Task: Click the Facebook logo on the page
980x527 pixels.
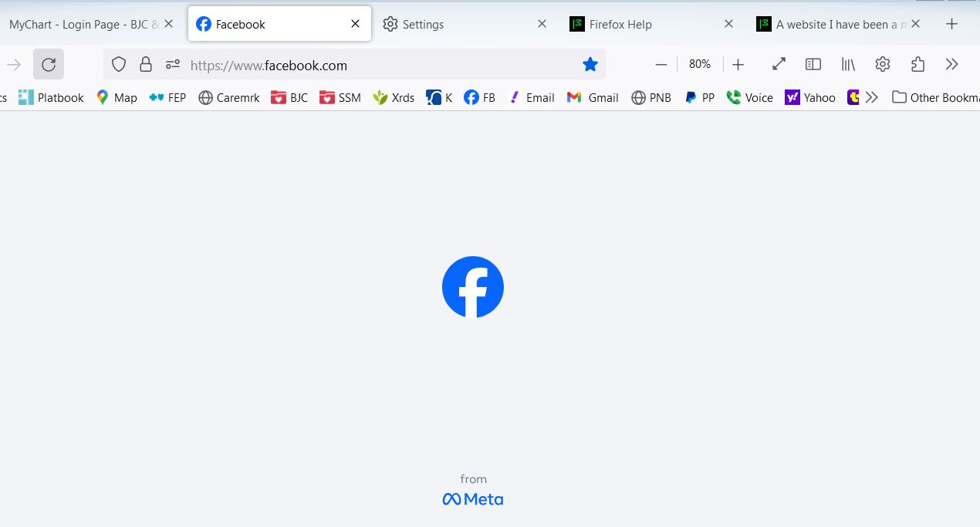Action: [473, 287]
